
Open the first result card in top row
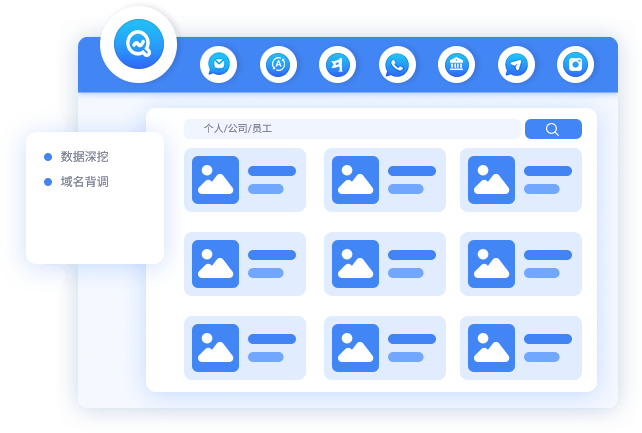[x=245, y=180]
